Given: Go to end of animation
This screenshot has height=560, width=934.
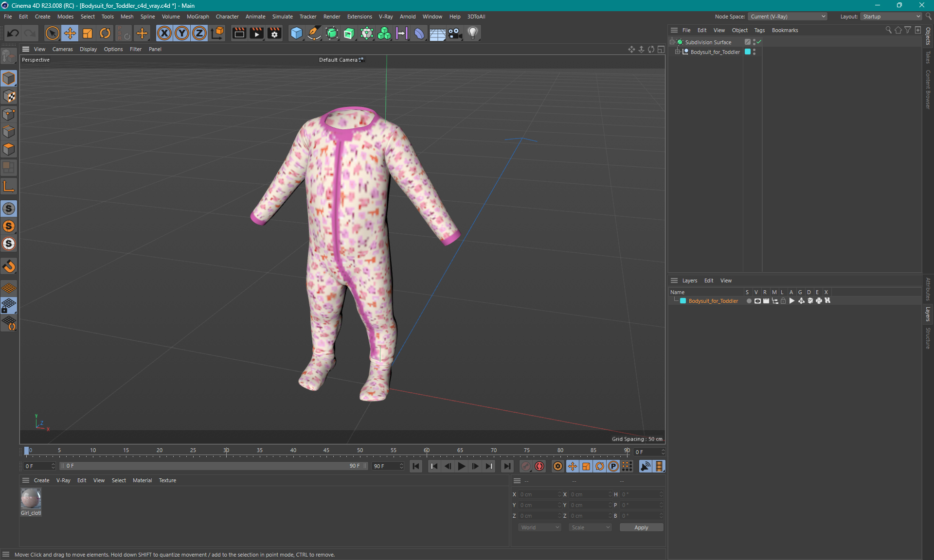Looking at the screenshot, I should pos(507,466).
